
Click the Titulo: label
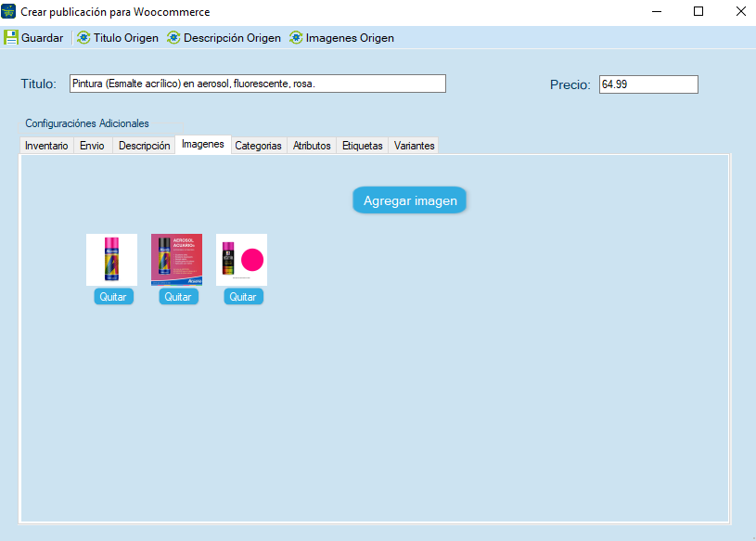pyautogui.click(x=39, y=84)
